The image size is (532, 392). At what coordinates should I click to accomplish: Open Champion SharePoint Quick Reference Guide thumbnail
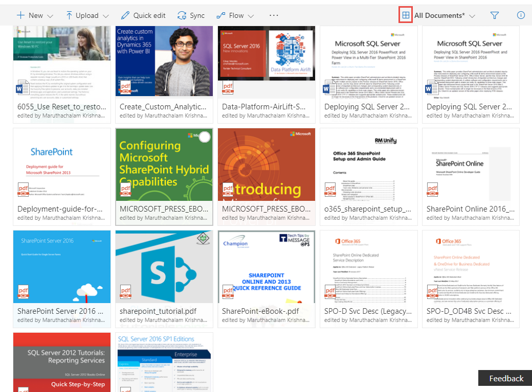[267, 267]
